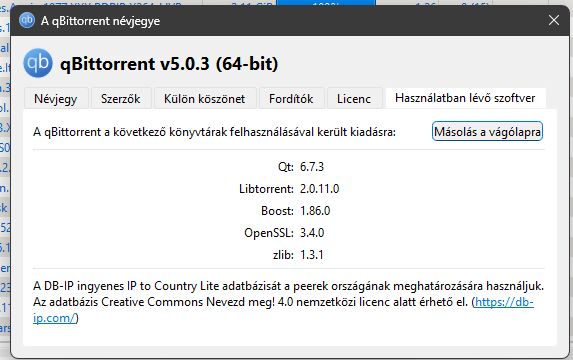Click the 'Libtorrent:' label

(266, 189)
